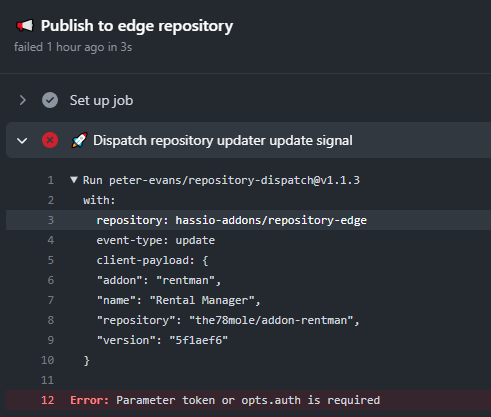491x417 pixels.
Task: Select log line number 3
Action: tap(51, 220)
